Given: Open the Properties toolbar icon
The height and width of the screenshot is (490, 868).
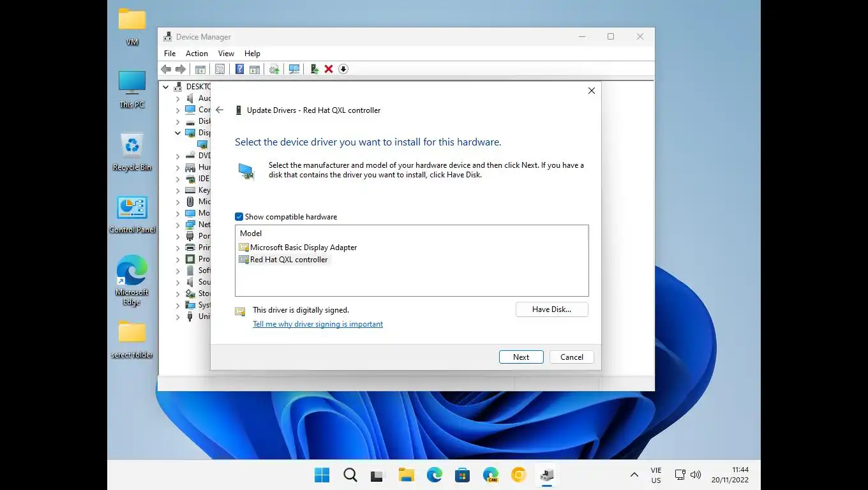Looking at the screenshot, I should 220,69.
